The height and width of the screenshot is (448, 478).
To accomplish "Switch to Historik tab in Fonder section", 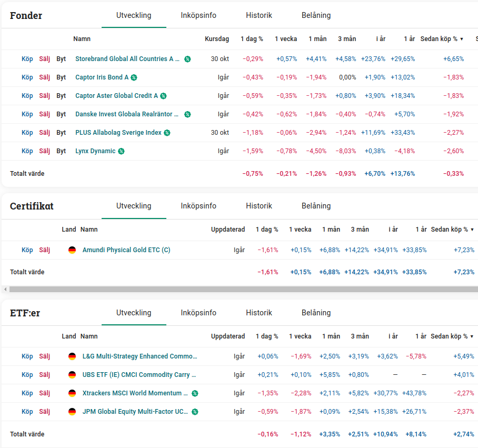I will [259, 15].
